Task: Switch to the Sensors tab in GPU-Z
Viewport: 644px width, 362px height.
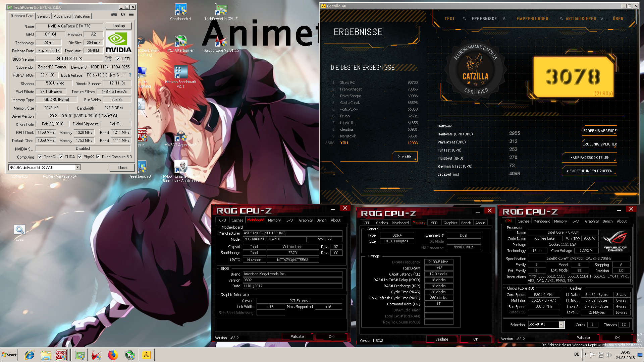Action: point(44,16)
